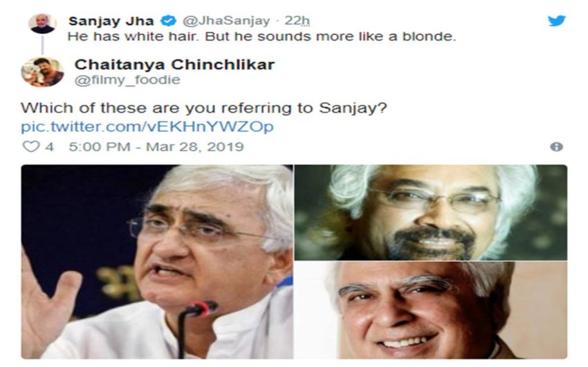
Task: Click the 22h timestamp
Action: coord(297,21)
